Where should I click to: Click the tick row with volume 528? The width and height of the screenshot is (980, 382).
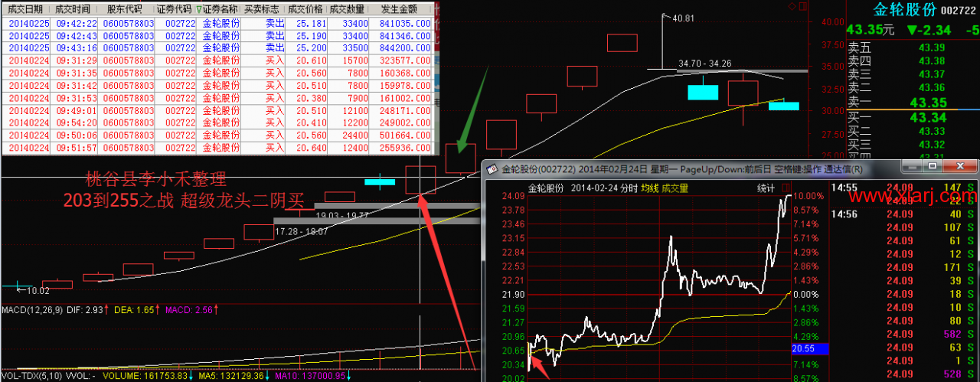pos(905,374)
